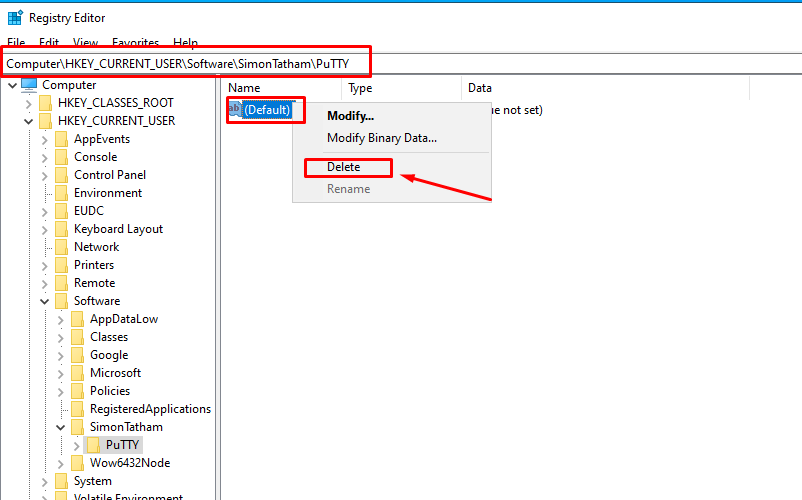Click the registry path address bar

coord(401,64)
